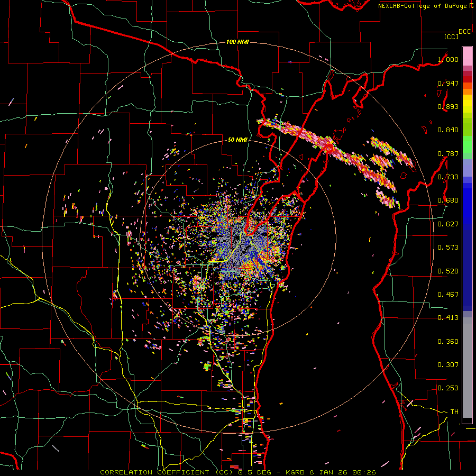This screenshot has height=476, width=476.
Task: Click the 0.733 legend value
Action: tap(448, 177)
